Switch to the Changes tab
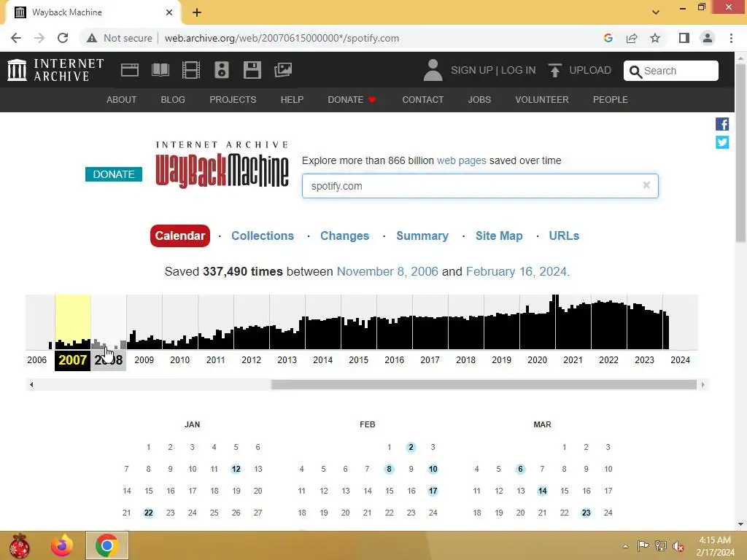747x560 pixels. click(344, 236)
